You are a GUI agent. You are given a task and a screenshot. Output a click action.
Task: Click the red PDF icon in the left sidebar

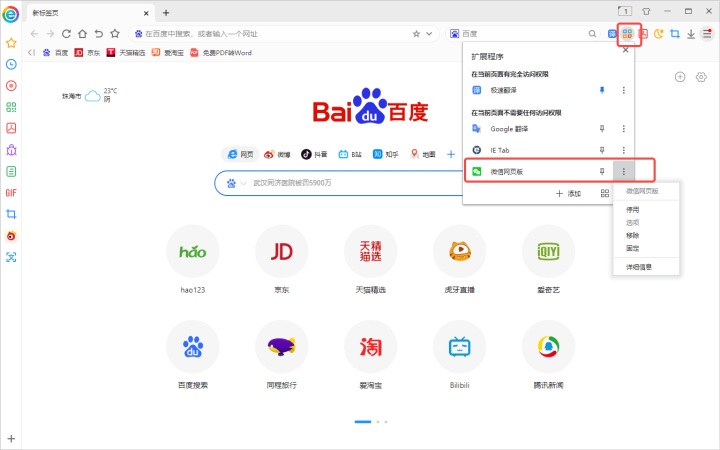[x=11, y=128]
